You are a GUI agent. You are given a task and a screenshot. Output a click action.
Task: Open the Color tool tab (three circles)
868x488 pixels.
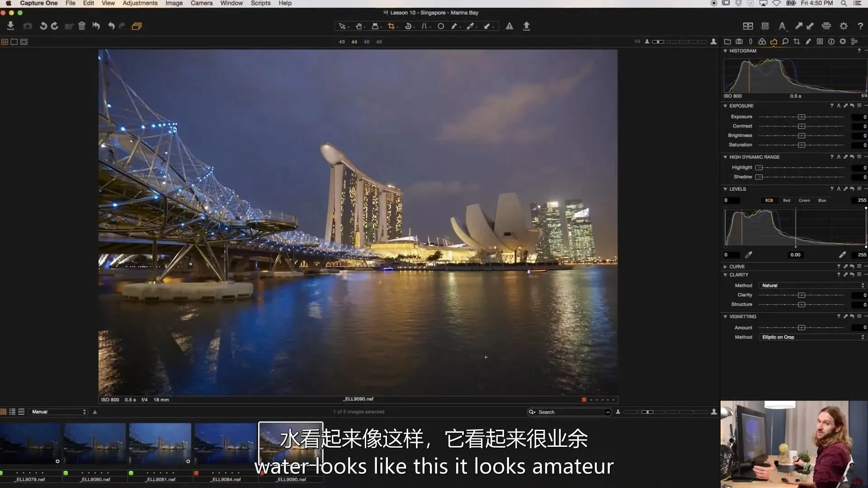click(762, 42)
